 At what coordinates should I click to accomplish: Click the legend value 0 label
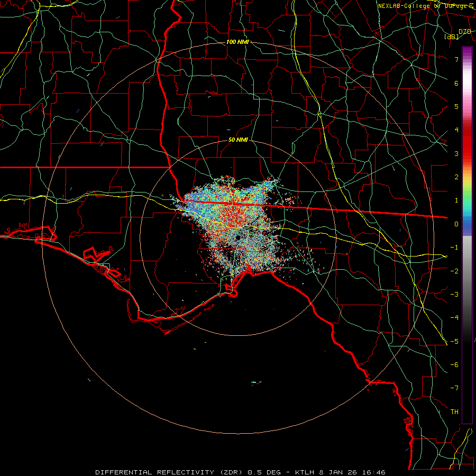(456, 224)
